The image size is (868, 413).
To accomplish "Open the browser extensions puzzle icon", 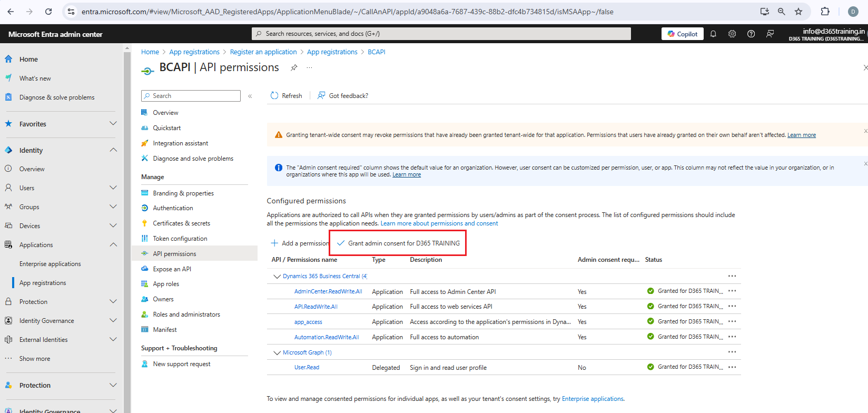I will pos(825,12).
